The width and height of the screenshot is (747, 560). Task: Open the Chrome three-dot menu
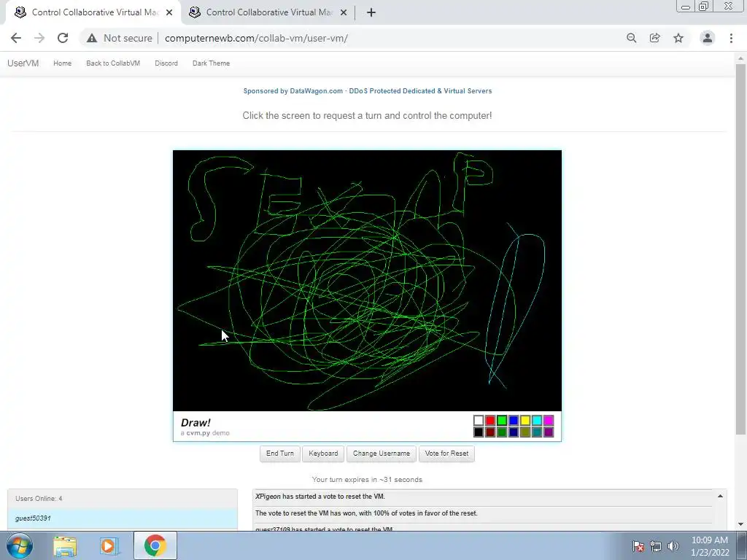coord(731,38)
